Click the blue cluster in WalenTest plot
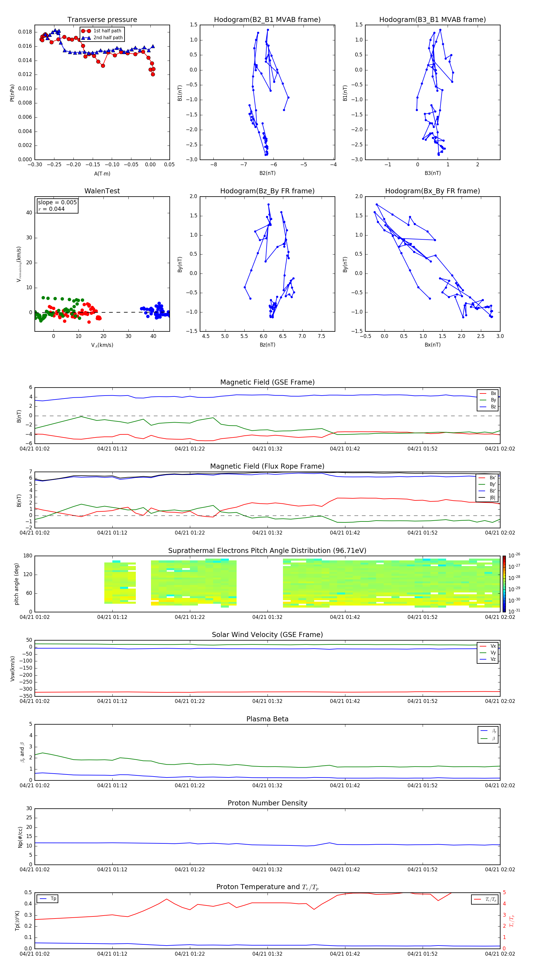The width and height of the screenshot is (535, 980). coord(155,311)
